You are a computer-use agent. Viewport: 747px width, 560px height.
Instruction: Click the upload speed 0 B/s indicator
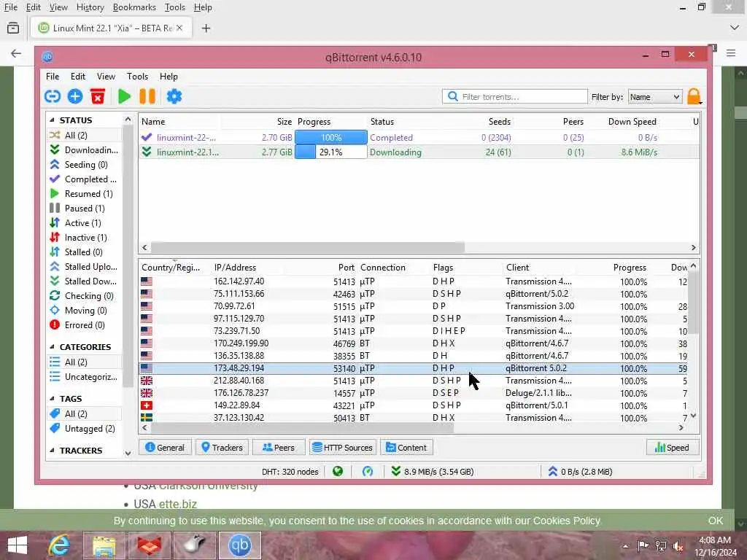coord(580,472)
